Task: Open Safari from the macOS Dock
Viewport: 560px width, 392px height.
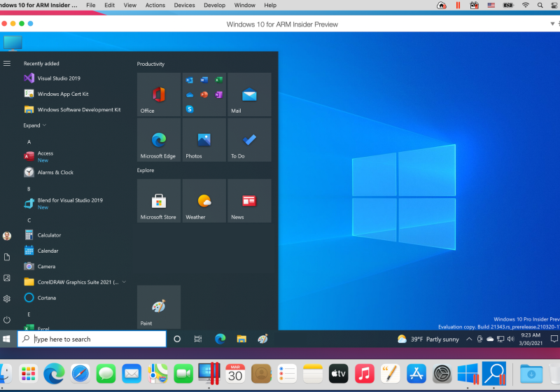Action: (80, 374)
